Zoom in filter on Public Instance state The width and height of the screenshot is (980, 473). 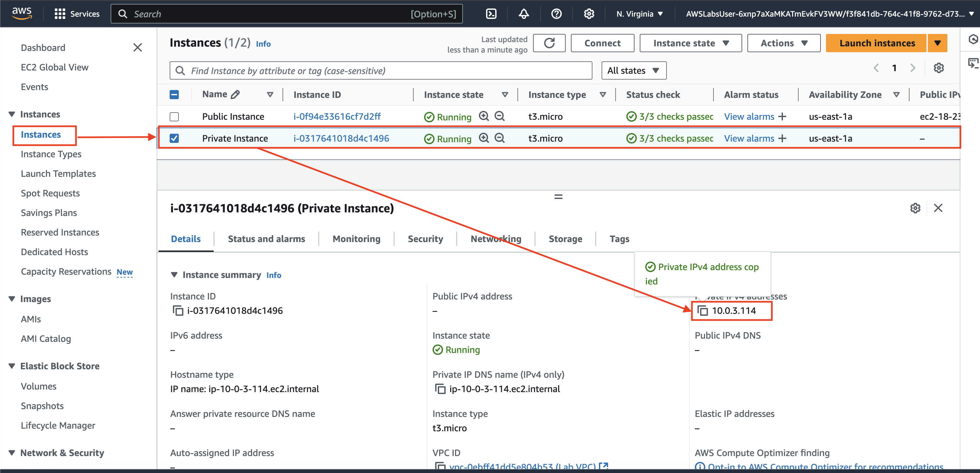483,116
